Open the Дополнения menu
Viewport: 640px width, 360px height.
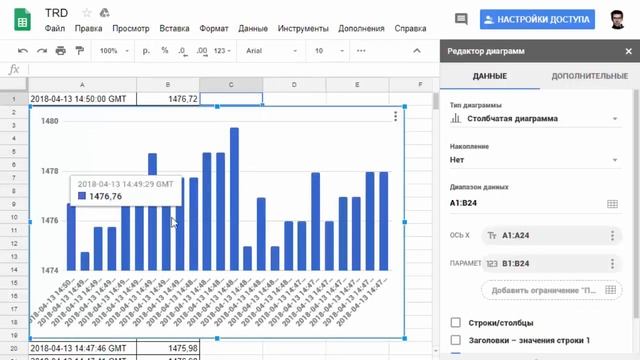click(361, 29)
